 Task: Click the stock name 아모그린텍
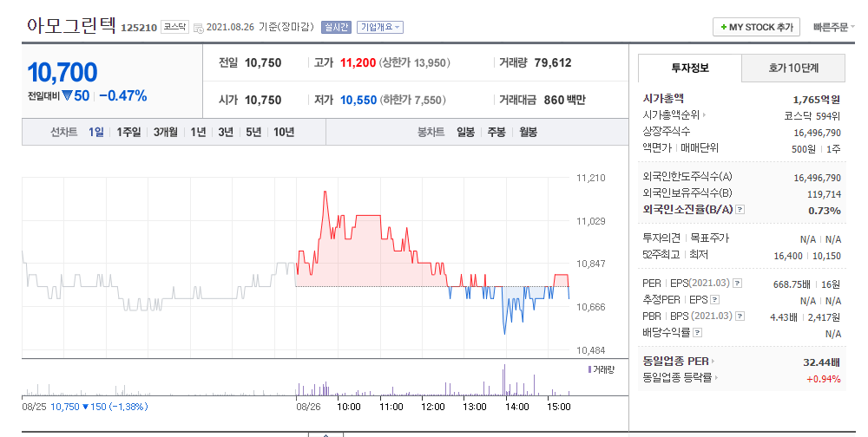pos(71,25)
